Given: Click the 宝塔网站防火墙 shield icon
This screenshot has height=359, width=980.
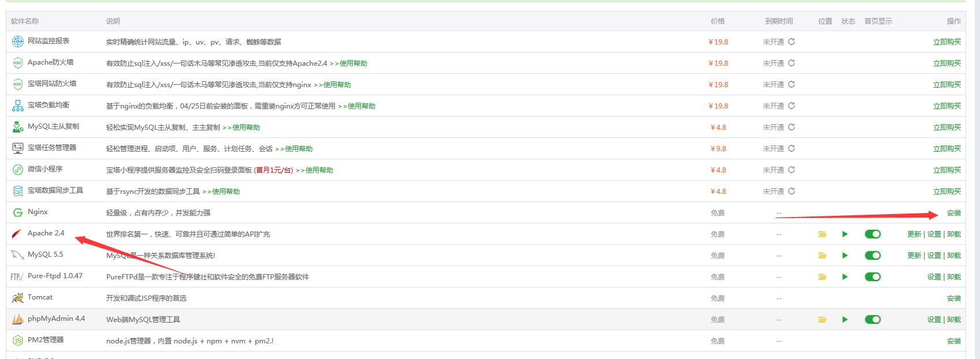Looking at the screenshot, I should point(18,84).
